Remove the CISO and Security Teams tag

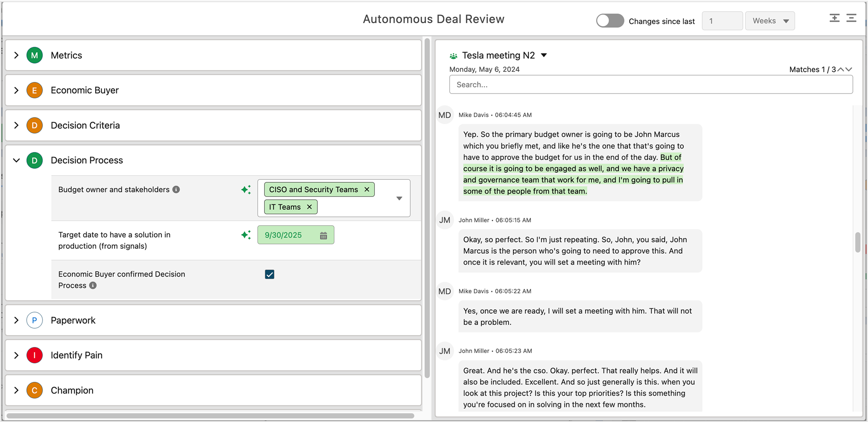(367, 190)
